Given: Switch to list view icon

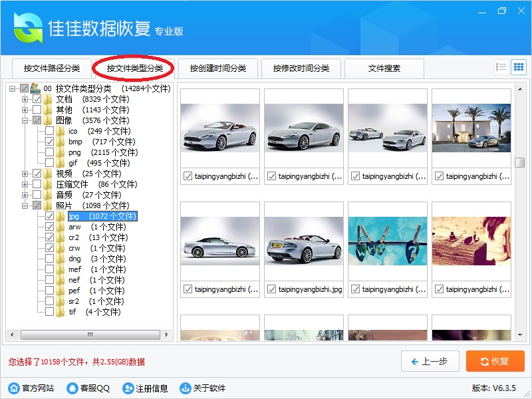Looking at the screenshot, I should pyautogui.click(x=501, y=67).
